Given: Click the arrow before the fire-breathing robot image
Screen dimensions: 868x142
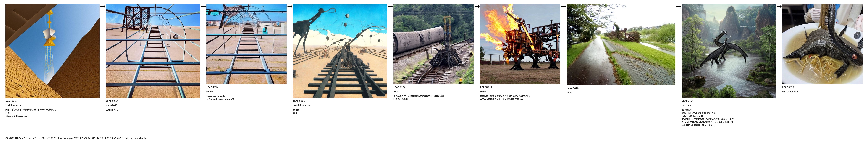Looking at the screenshot, I should tap(477, 6).
